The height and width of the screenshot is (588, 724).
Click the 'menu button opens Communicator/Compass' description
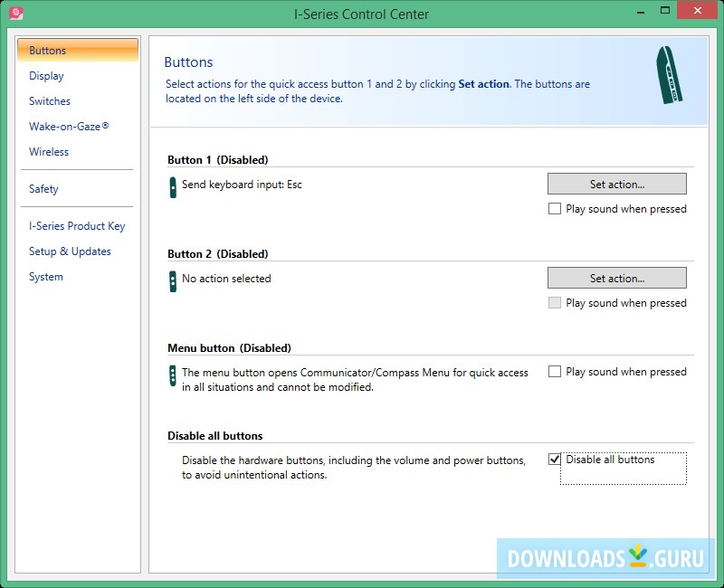(355, 380)
